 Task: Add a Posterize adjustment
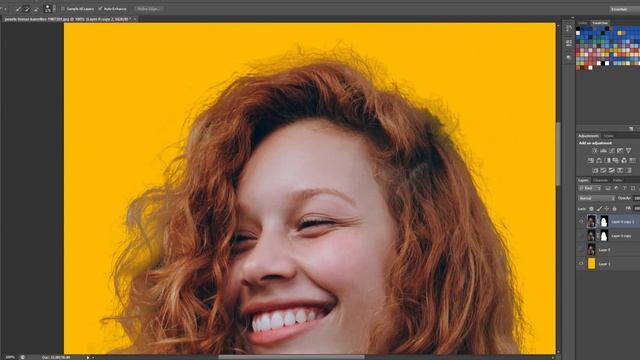click(603, 170)
